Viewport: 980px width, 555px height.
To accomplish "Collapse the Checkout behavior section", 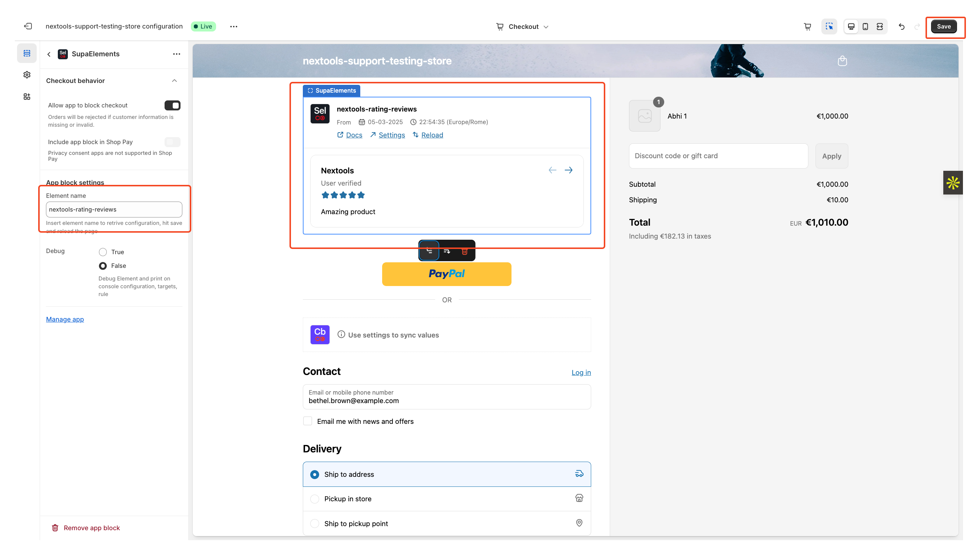I will pos(174,81).
